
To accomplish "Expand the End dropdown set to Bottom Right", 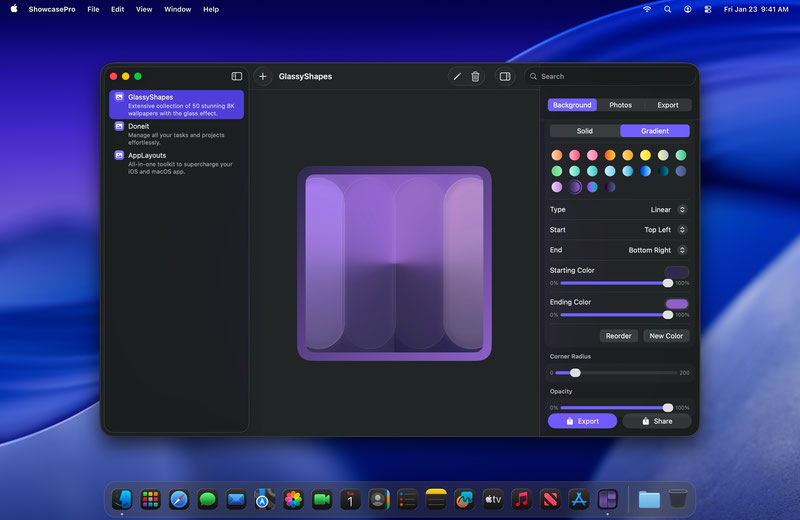I will 657,250.
